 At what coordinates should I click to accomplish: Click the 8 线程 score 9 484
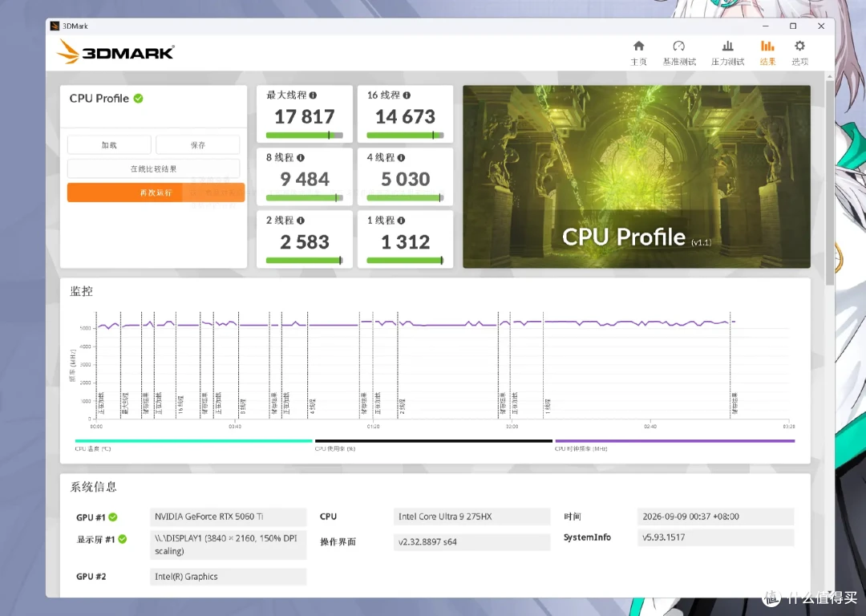(305, 179)
